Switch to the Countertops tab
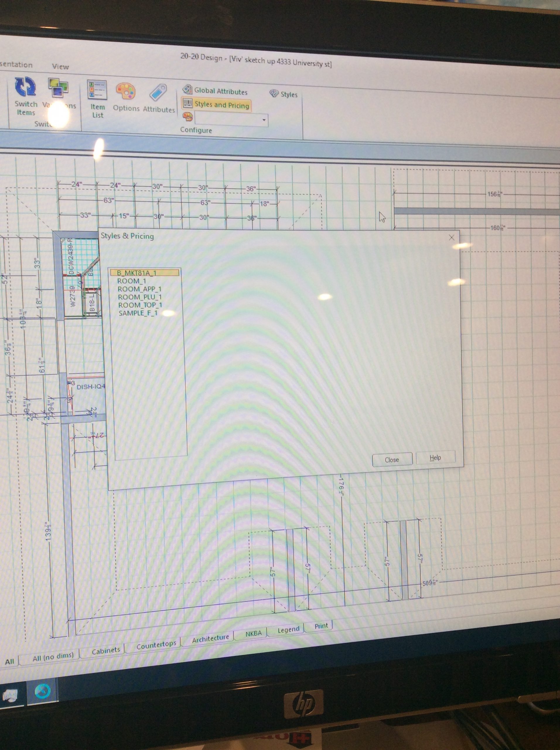The height and width of the screenshot is (750, 560). click(156, 645)
